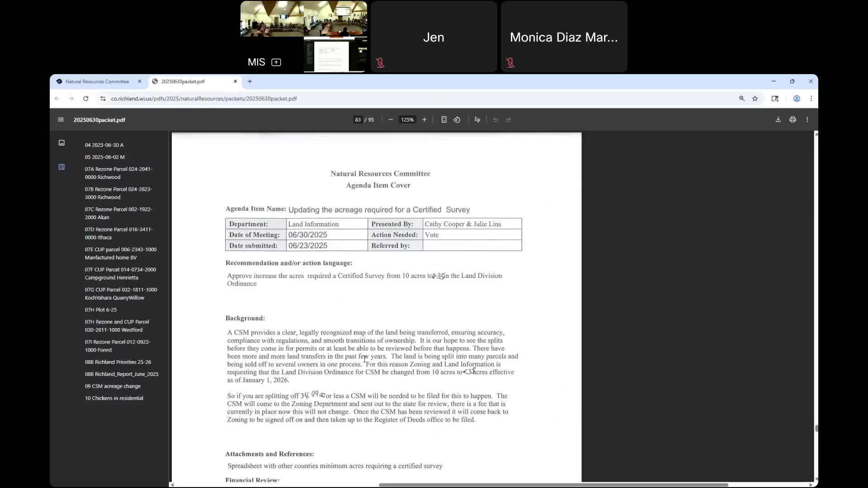
Task: Click the page number input field
Action: (358, 120)
